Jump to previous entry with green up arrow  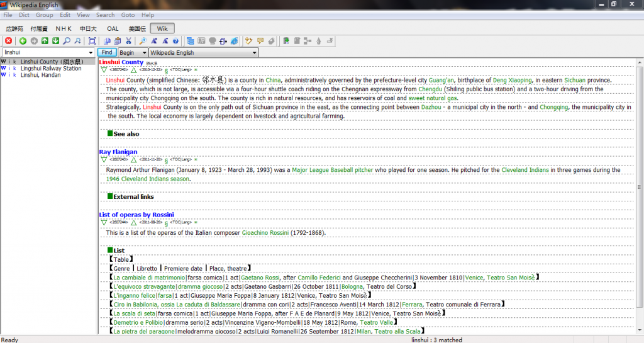click(45, 41)
